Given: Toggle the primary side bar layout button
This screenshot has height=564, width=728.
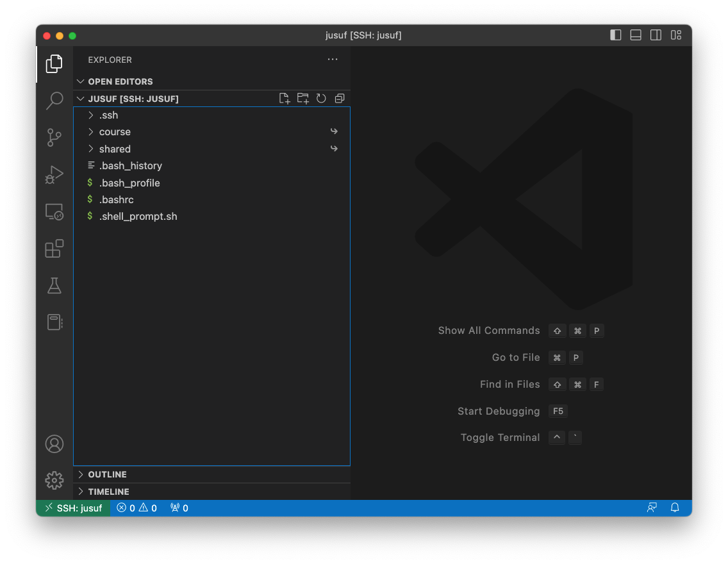Looking at the screenshot, I should [616, 35].
